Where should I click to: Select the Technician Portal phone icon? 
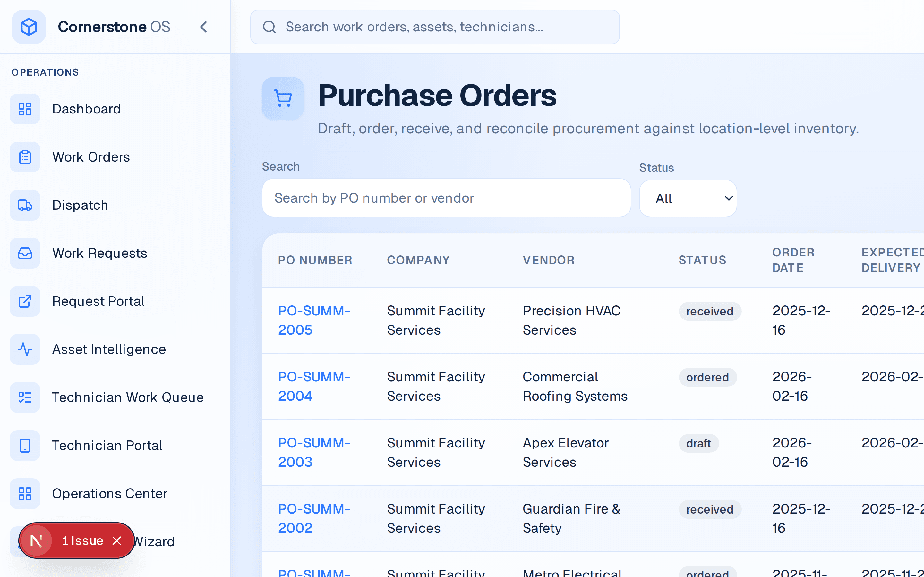[25, 445]
